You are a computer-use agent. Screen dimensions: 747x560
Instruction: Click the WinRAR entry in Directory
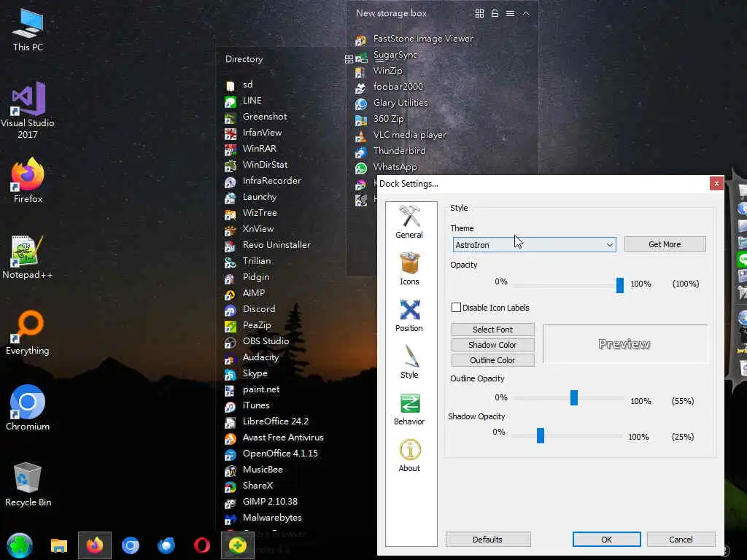pos(251,149)
